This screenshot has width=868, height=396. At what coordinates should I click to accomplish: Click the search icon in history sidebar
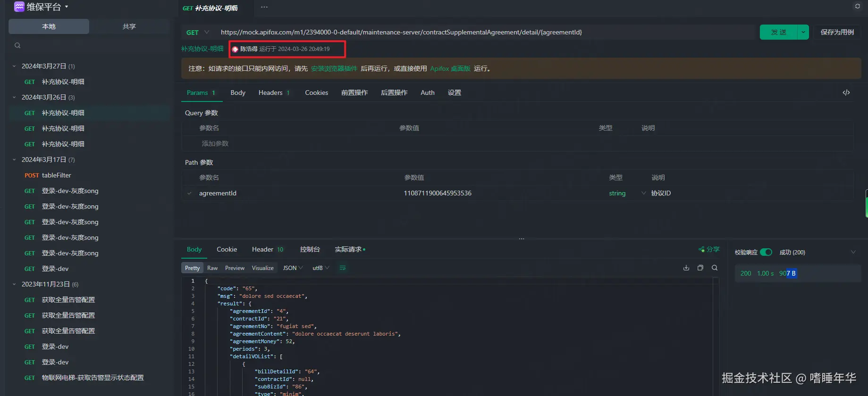coord(17,45)
